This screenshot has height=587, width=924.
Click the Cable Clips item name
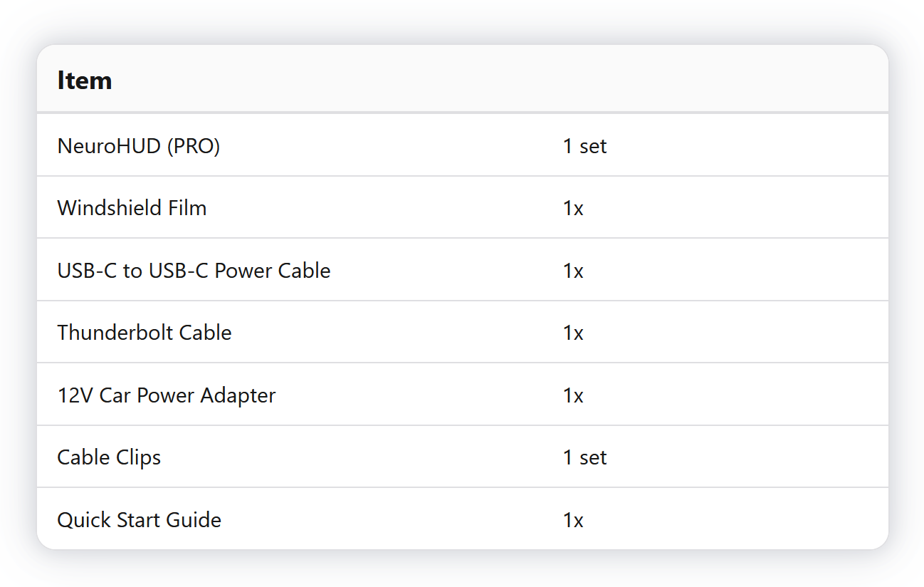coord(109,457)
